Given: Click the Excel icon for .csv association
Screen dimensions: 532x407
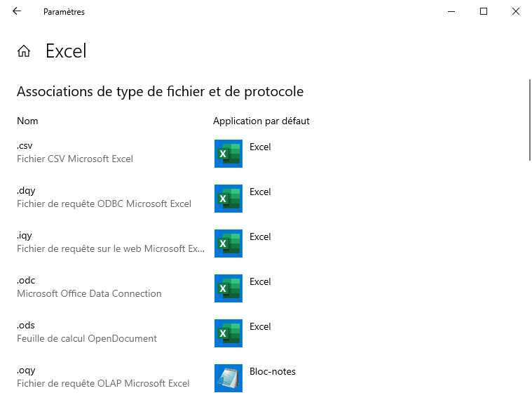Looking at the screenshot, I should click(x=228, y=154).
